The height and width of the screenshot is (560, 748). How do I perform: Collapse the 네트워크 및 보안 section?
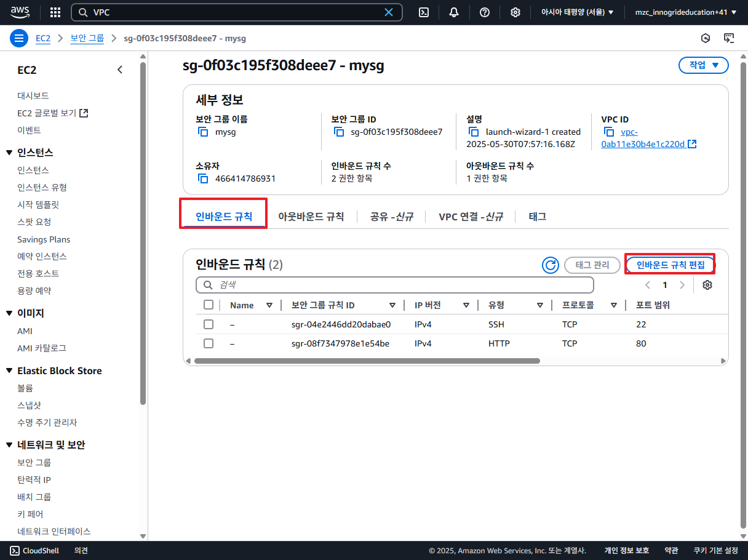9,445
